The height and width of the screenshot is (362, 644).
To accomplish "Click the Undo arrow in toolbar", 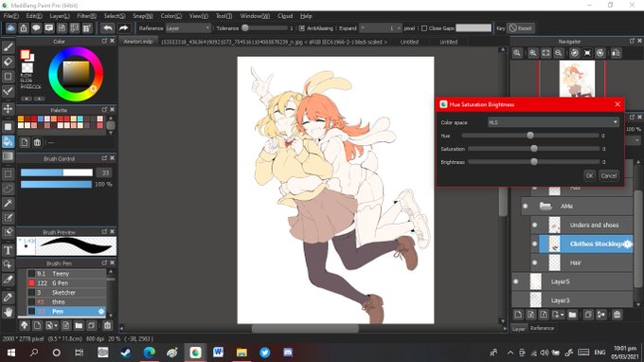I will click(108, 27).
